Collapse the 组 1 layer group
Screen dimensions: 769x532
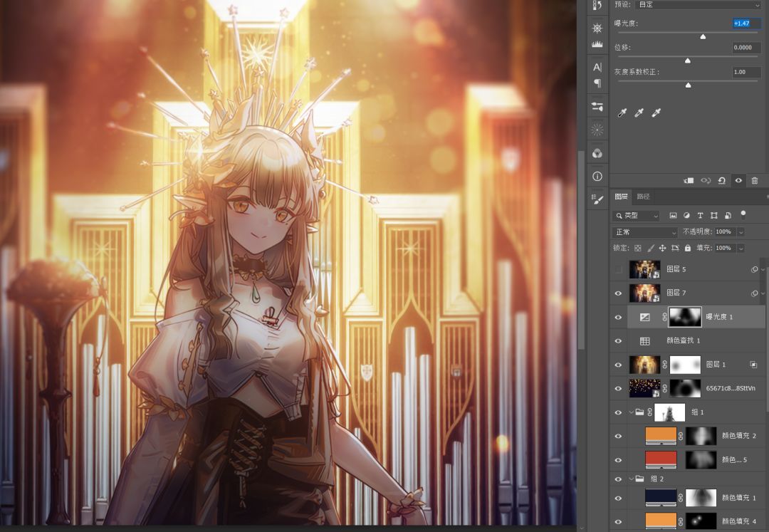pyautogui.click(x=631, y=412)
